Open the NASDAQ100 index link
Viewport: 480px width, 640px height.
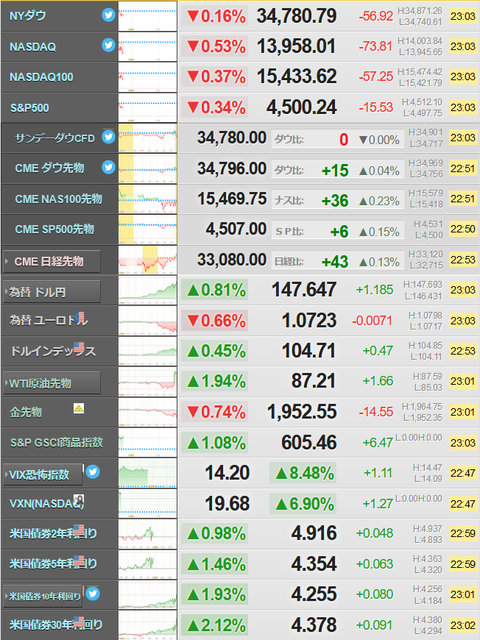tap(41, 77)
